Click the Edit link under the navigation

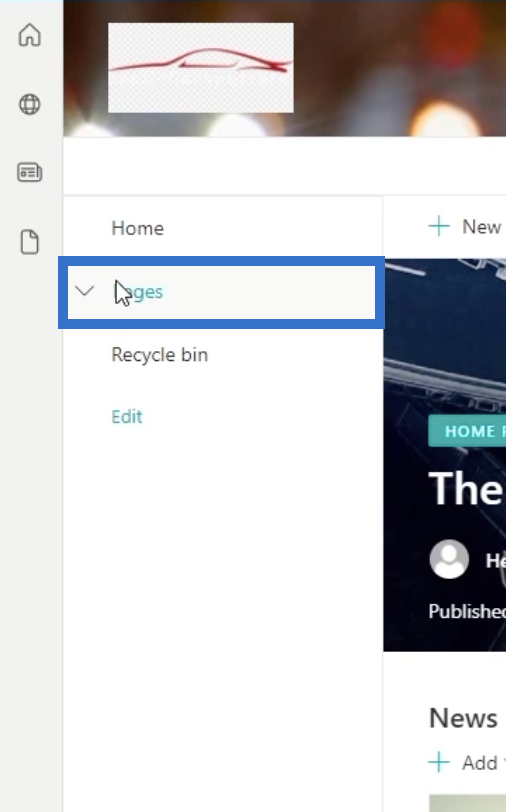126,416
